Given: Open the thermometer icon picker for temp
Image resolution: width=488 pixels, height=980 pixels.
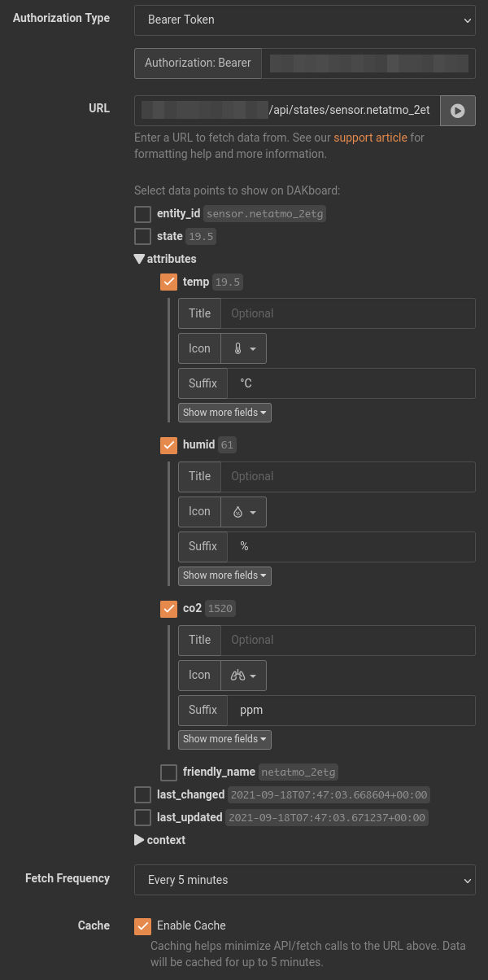Looking at the screenshot, I should click(x=243, y=348).
